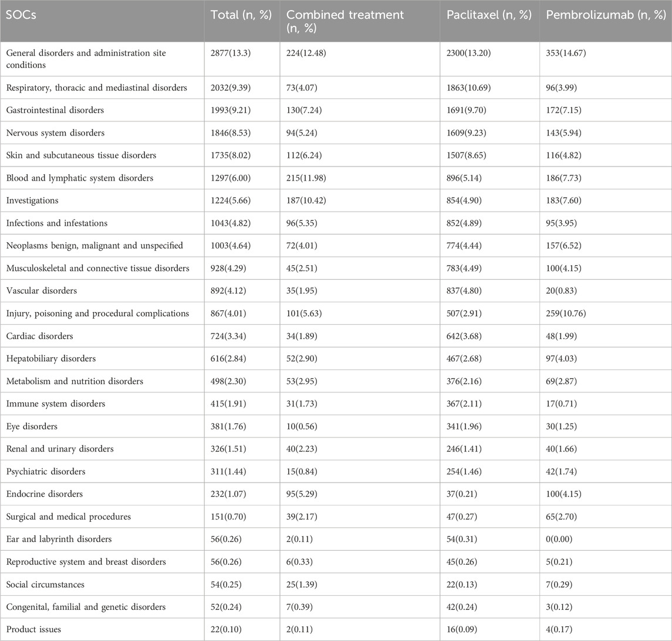
Task: Select the Cardiac disorders row label
Action: (39, 336)
